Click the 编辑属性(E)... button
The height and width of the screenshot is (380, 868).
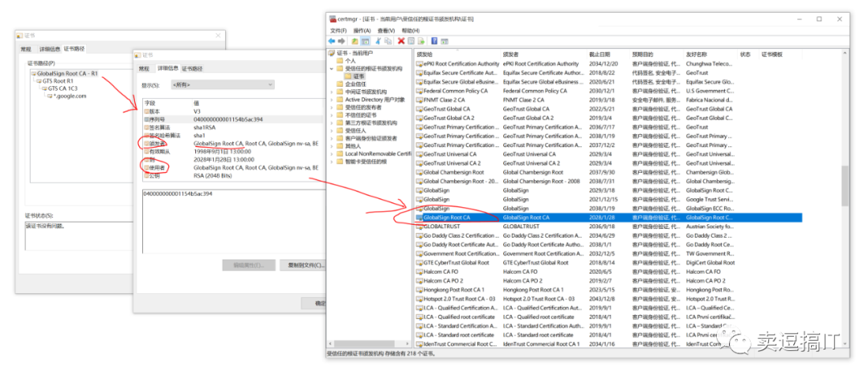(248, 265)
